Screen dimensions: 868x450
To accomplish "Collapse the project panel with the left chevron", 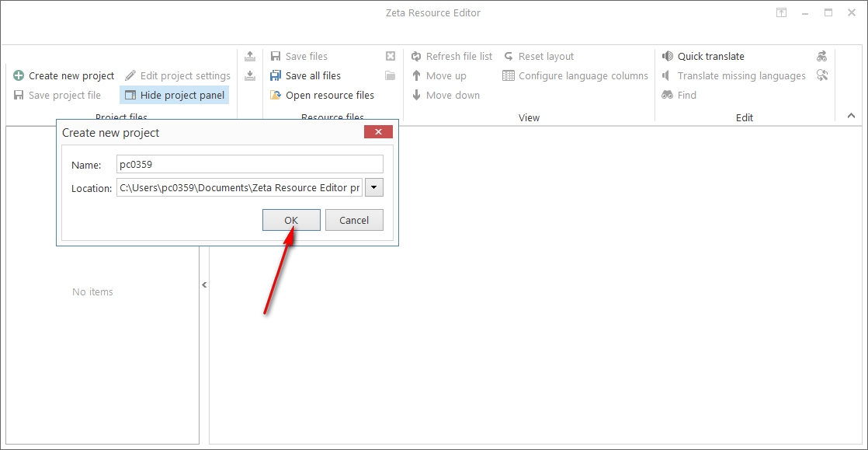I will tap(204, 285).
